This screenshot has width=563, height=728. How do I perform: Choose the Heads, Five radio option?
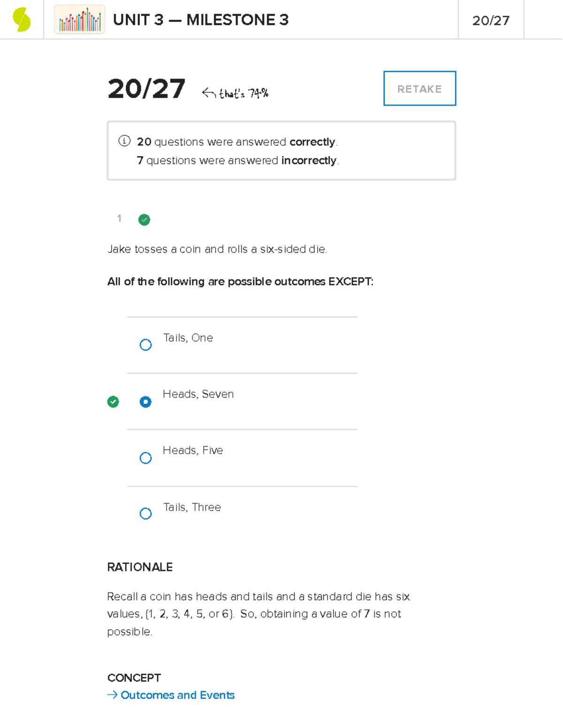[145, 458]
